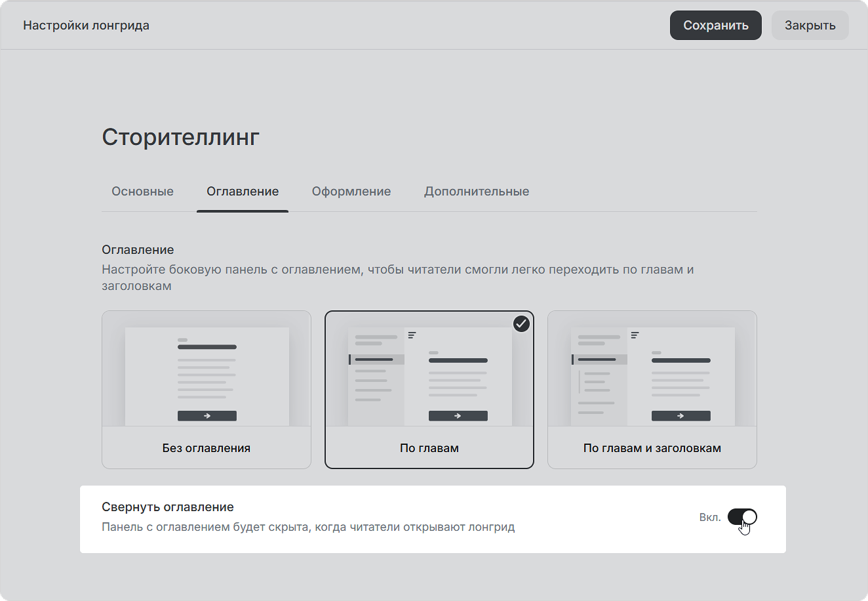This screenshot has width=868, height=601.
Task: Choose the Без оглавления layout card
Action: pyautogui.click(x=207, y=390)
